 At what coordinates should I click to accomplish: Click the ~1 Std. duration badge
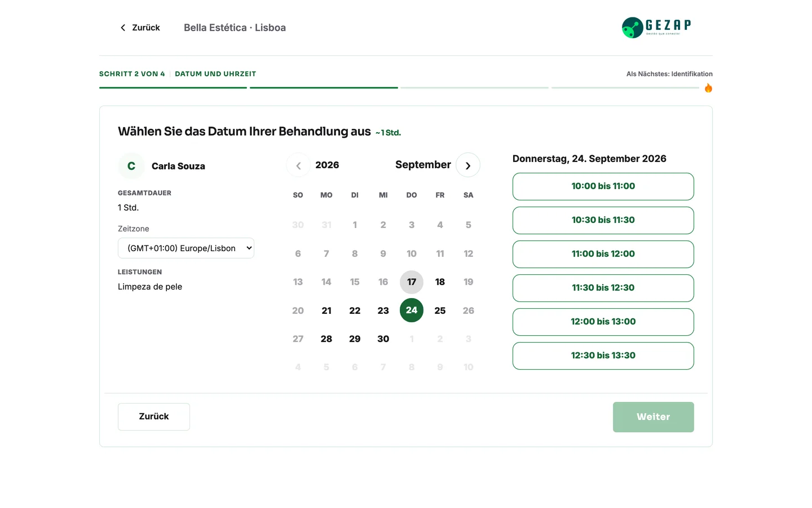[388, 133]
